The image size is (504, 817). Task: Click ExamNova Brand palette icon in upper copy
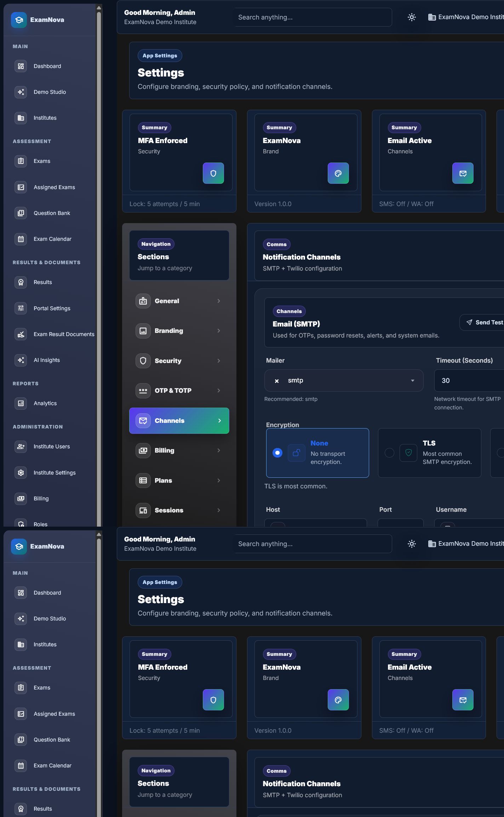coord(338,173)
